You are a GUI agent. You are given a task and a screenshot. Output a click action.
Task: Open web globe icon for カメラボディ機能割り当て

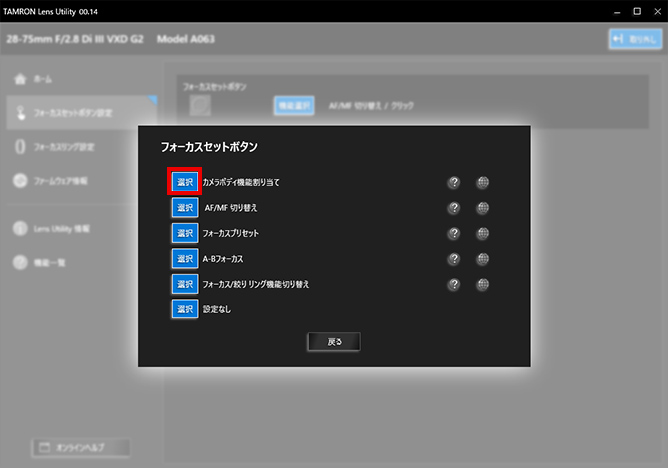point(483,182)
